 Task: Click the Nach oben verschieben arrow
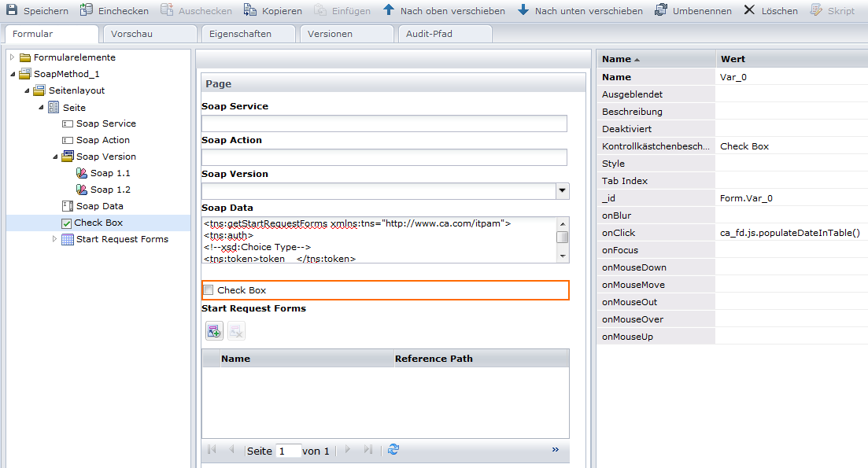[x=389, y=10]
